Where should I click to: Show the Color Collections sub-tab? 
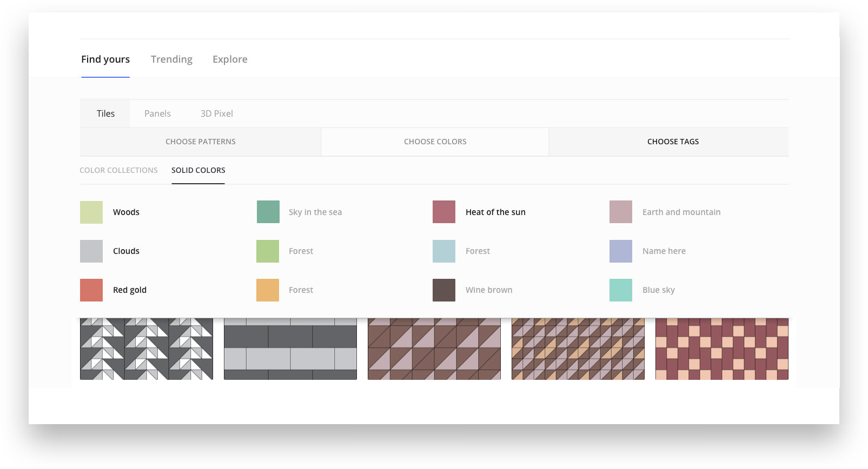[x=118, y=170]
